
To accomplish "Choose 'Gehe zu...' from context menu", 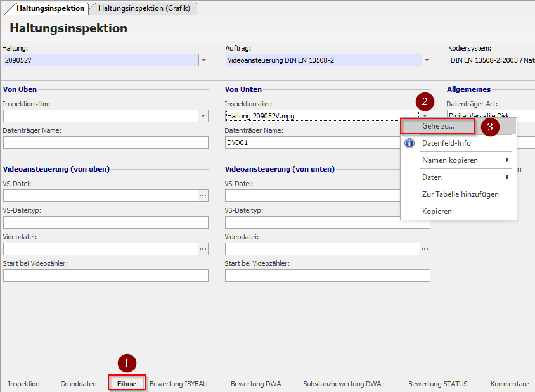I will coord(438,126).
